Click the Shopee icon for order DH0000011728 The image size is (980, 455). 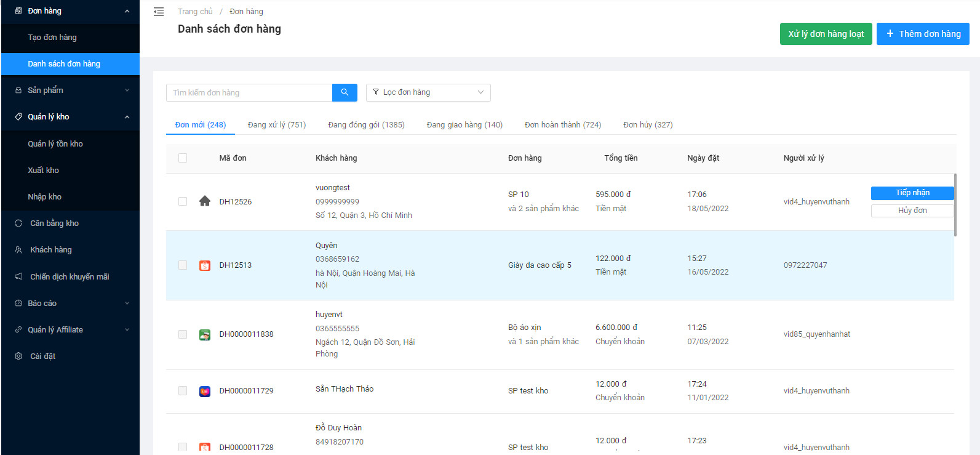[205, 447]
